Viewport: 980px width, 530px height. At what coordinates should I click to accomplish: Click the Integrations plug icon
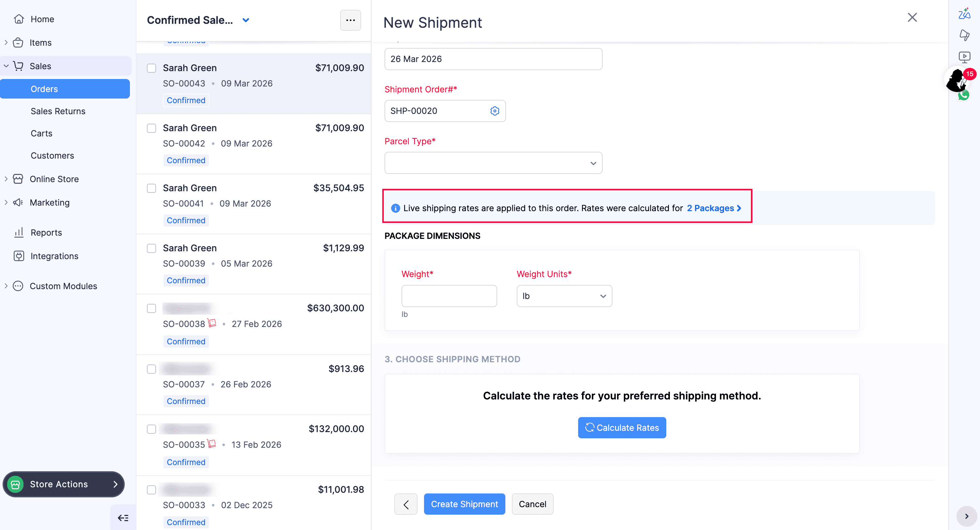19,256
